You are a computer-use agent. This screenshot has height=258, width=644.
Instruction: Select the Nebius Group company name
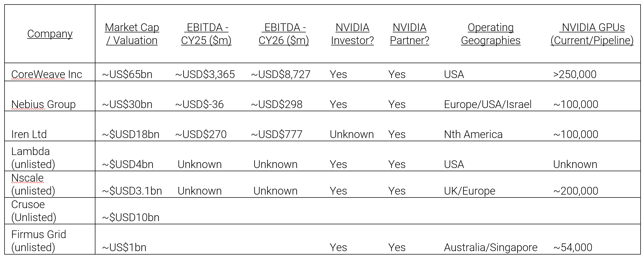tap(43, 104)
